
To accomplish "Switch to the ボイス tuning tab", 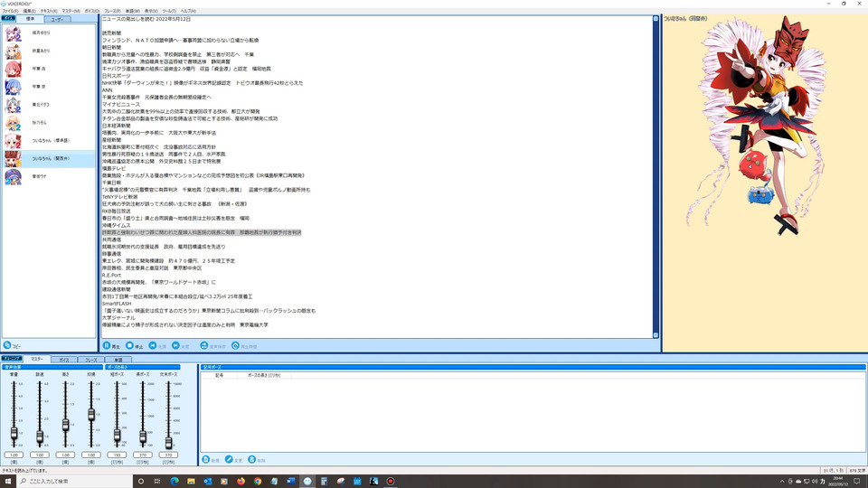I will click(x=64, y=360).
